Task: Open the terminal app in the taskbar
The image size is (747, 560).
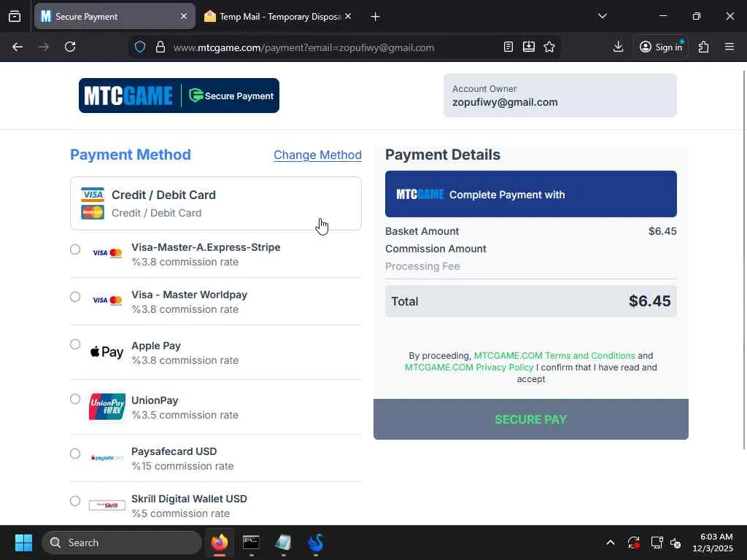Action: click(x=251, y=542)
